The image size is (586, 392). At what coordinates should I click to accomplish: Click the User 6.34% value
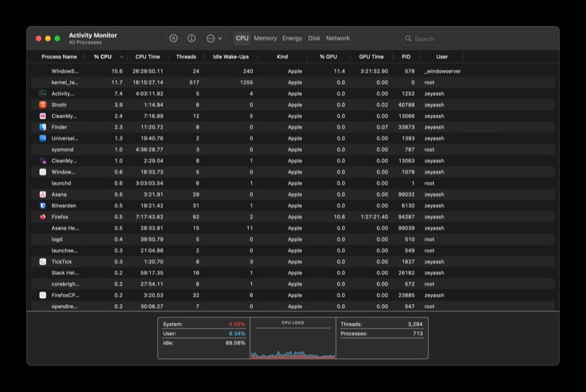237,333
